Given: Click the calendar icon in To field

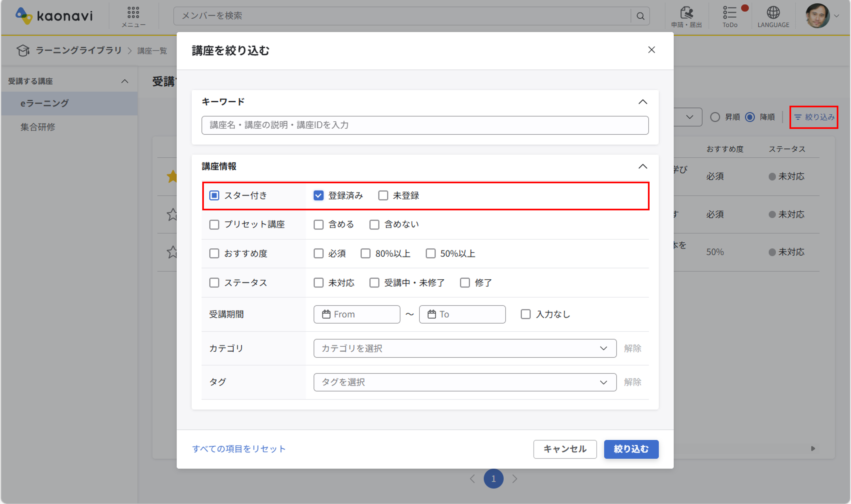Looking at the screenshot, I should pyautogui.click(x=431, y=314).
